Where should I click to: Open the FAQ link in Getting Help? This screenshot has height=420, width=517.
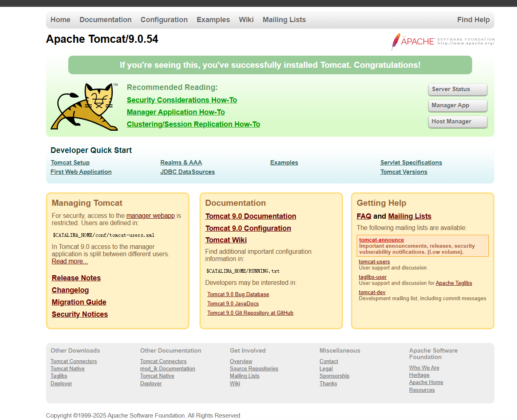pyautogui.click(x=364, y=216)
